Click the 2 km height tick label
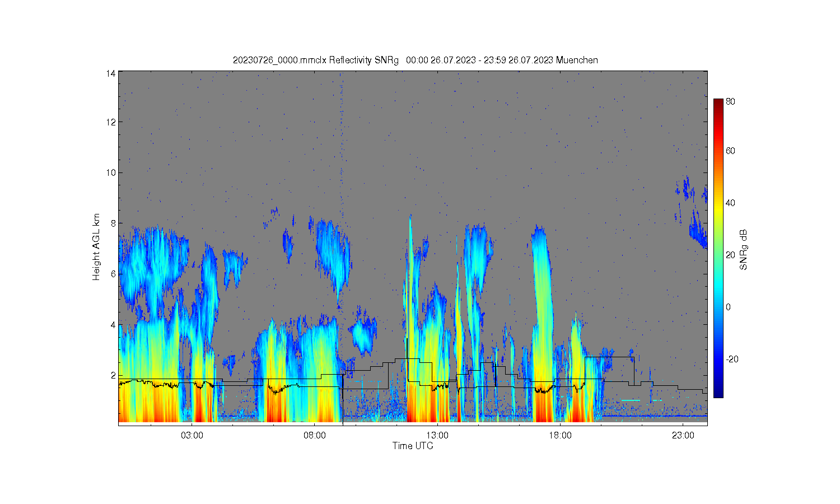Screen dimensions: 840x504 [113, 375]
